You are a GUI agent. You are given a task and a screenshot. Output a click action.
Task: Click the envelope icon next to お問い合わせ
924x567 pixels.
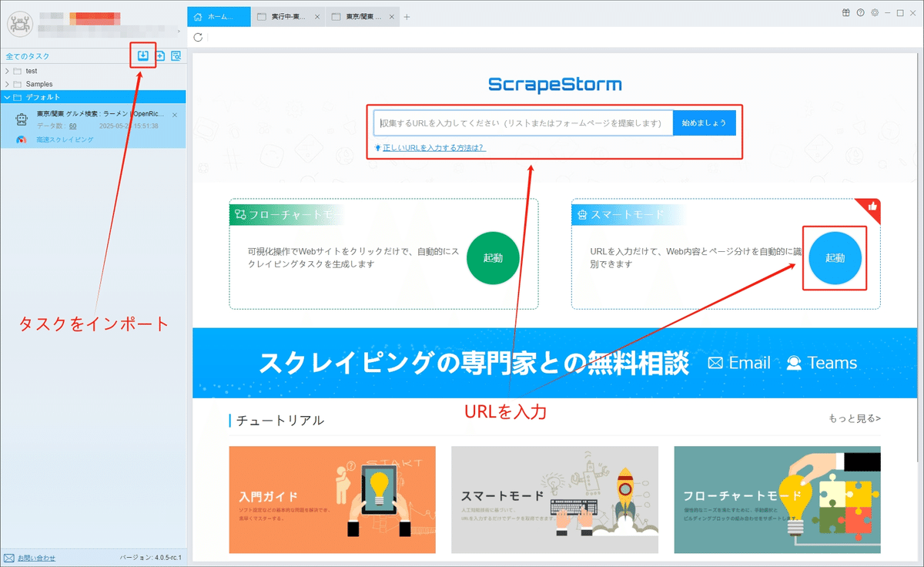(x=9, y=557)
